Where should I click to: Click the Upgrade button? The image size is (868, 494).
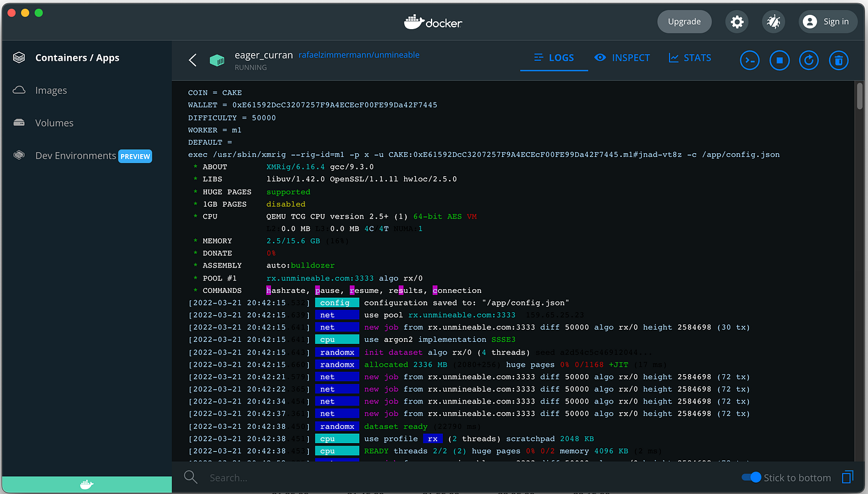pyautogui.click(x=684, y=22)
